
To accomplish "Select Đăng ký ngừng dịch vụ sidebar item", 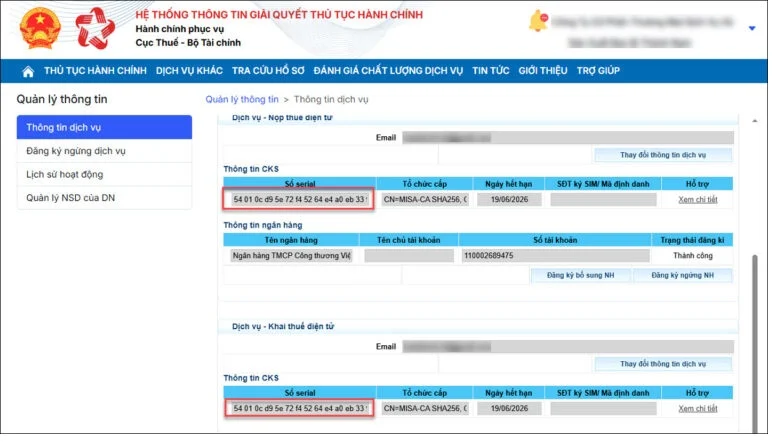I will (x=104, y=151).
